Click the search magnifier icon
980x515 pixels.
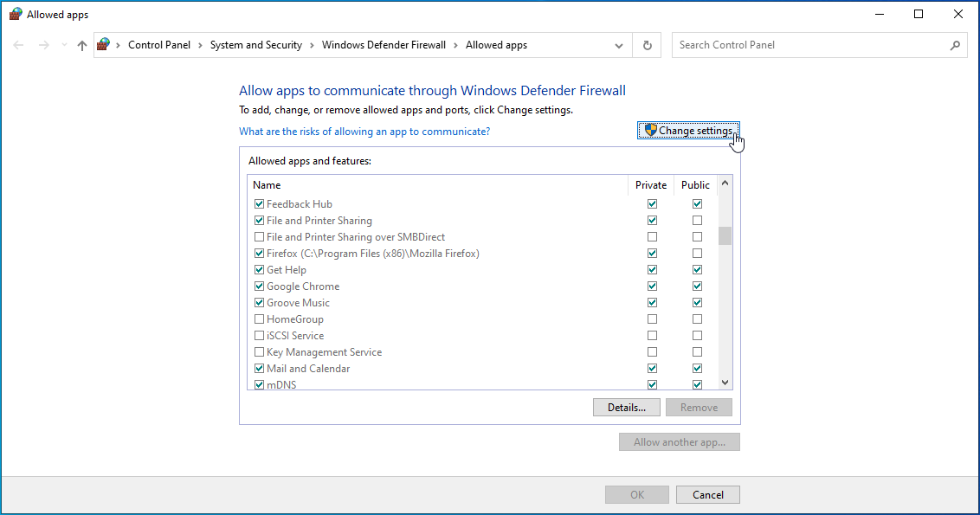coord(955,46)
